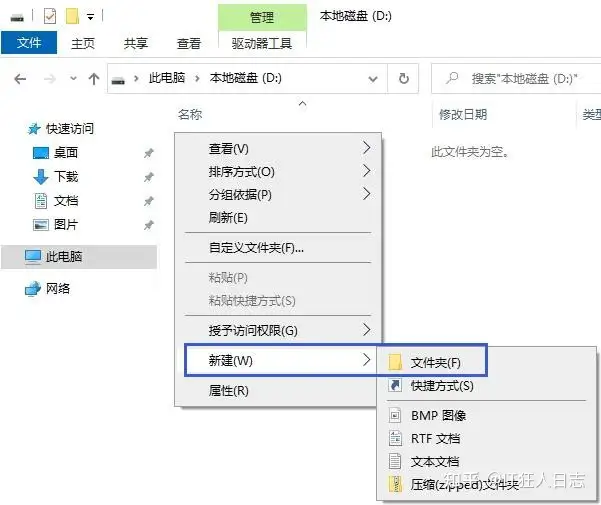The width and height of the screenshot is (601, 505).
Task: Open the 查看 ribbon tab
Action: click(x=189, y=43)
